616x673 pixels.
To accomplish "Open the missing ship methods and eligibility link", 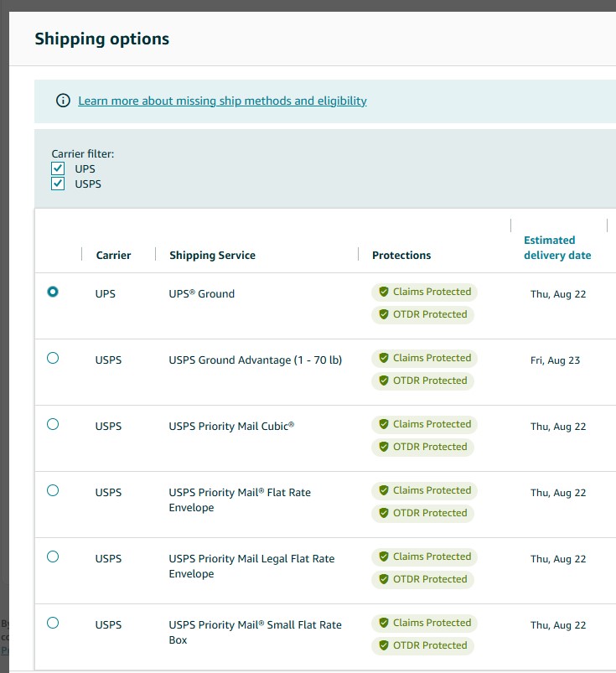I will coord(222,101).
